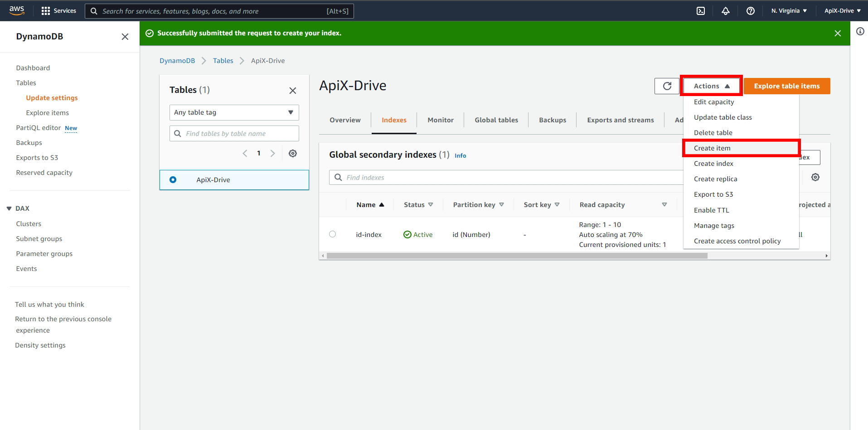Viewport: 868px width, 430px height.
Task: Switch to Exports and streams tab
Action: [621, 120]
